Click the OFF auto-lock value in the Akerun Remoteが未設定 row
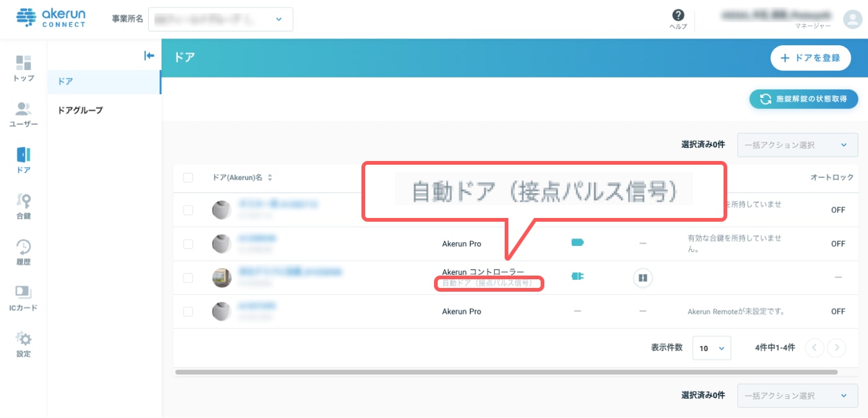The height and width of the screenshot is (418, 868). click(x=838, y=311)
